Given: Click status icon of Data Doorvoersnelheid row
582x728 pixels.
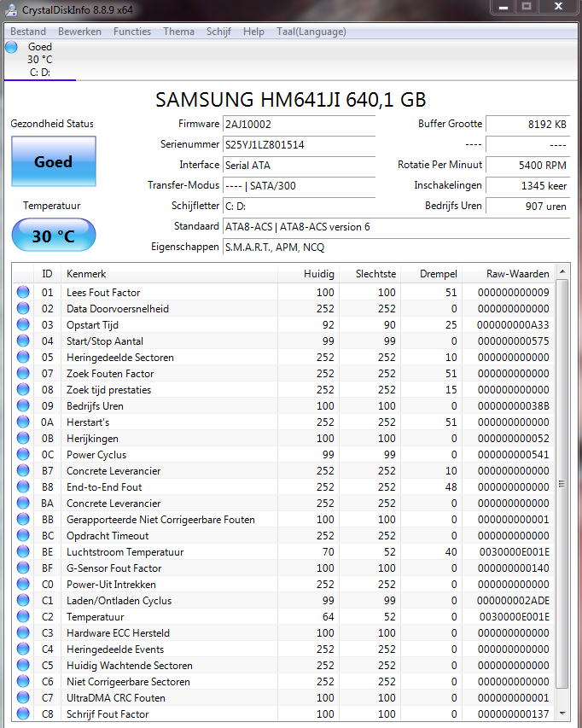Looking at the screenshot, I should coord(23,308).
